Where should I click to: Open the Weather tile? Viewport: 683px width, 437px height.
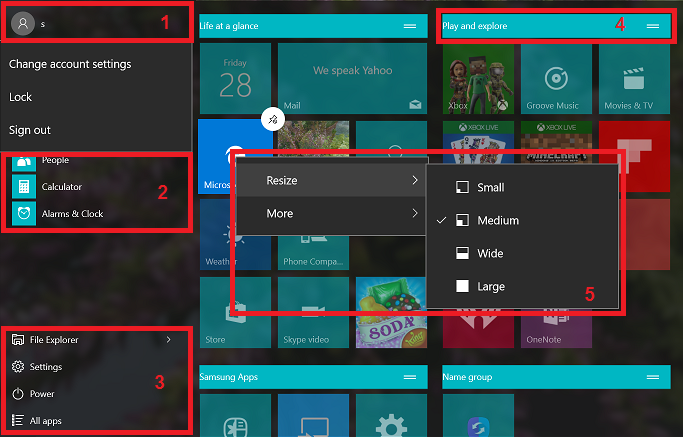(217, 234)
